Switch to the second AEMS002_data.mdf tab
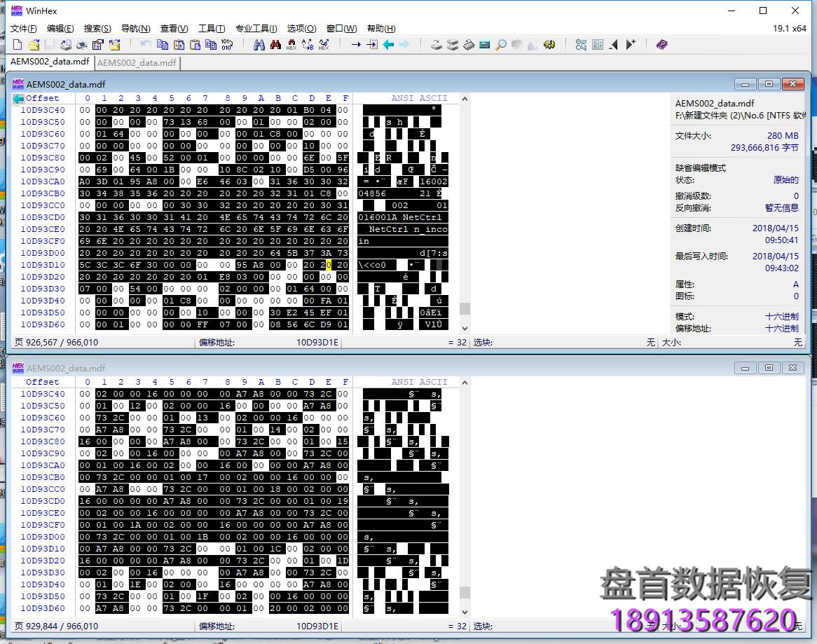This screenshot has width=817, height=644. 137,62
